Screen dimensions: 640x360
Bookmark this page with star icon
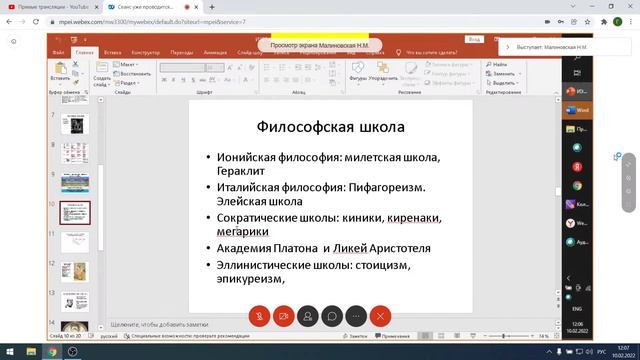pos(587,22)
